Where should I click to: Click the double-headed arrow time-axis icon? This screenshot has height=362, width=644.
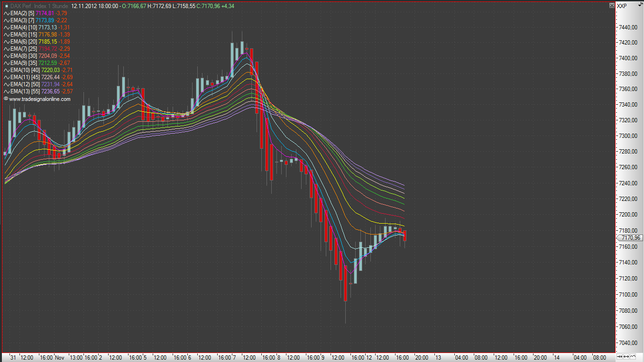(x=627, y=357)
